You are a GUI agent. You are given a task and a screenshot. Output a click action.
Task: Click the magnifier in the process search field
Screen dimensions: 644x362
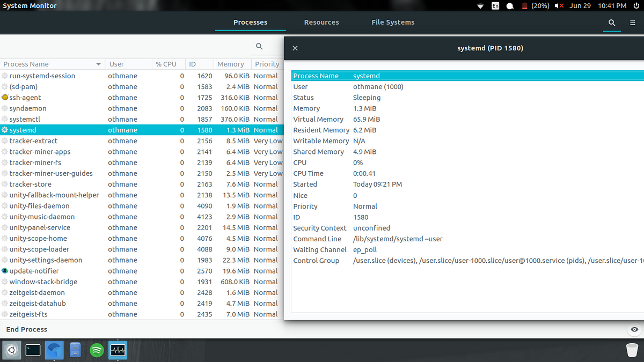(259, 47)
